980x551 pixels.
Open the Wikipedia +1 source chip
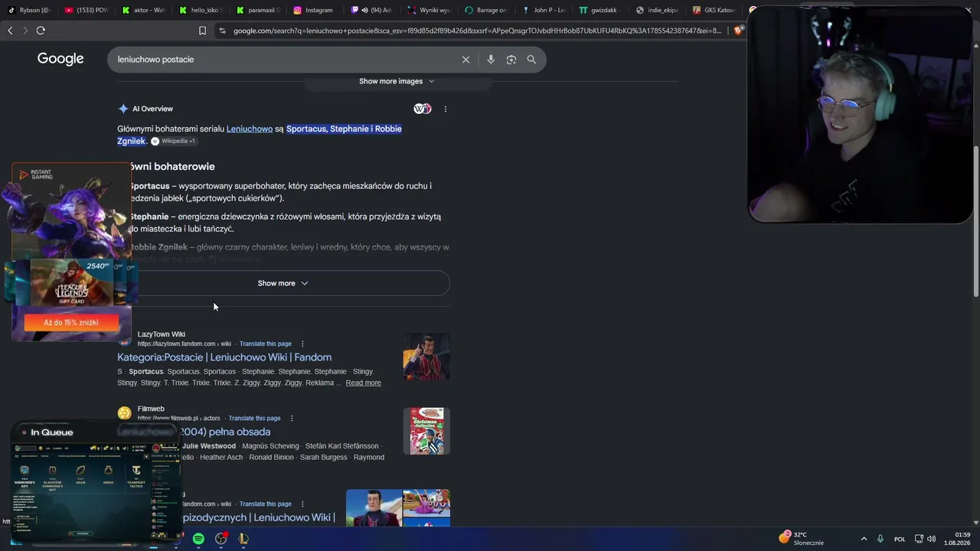173,141
